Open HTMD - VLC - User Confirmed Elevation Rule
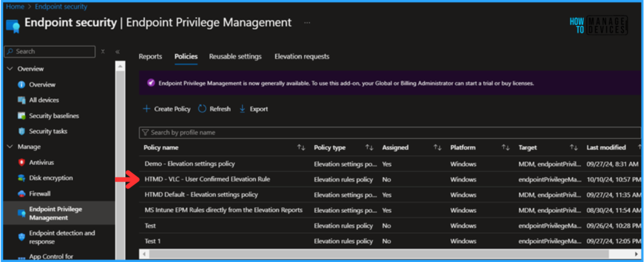The height and width of the screenshot is (262, 644). tap(208, 179)
